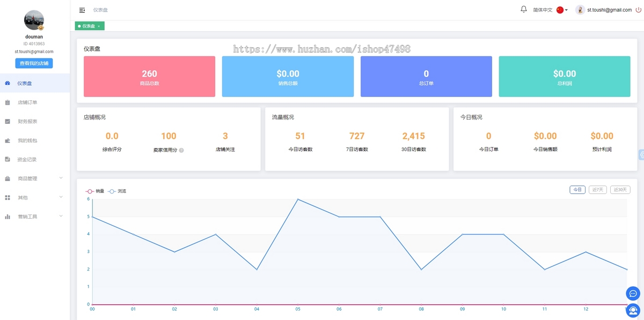Click the 查看我的店铺 button
Viewport: 644px width, 320px height.
point(34,63)
